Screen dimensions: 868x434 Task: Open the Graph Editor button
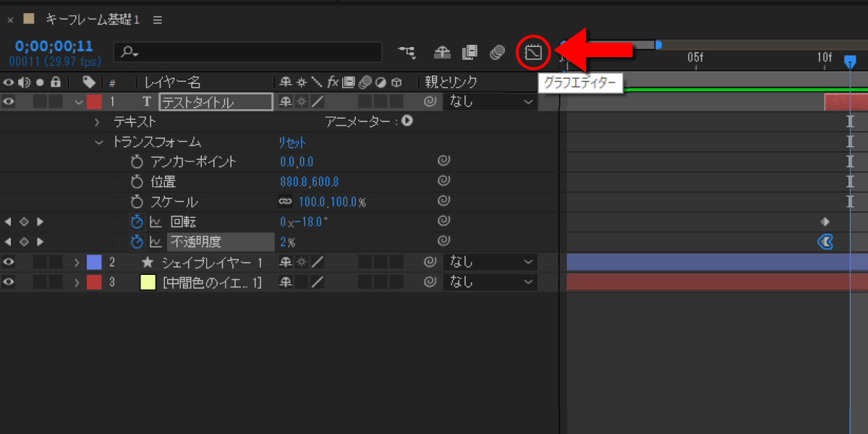[533, 52]
